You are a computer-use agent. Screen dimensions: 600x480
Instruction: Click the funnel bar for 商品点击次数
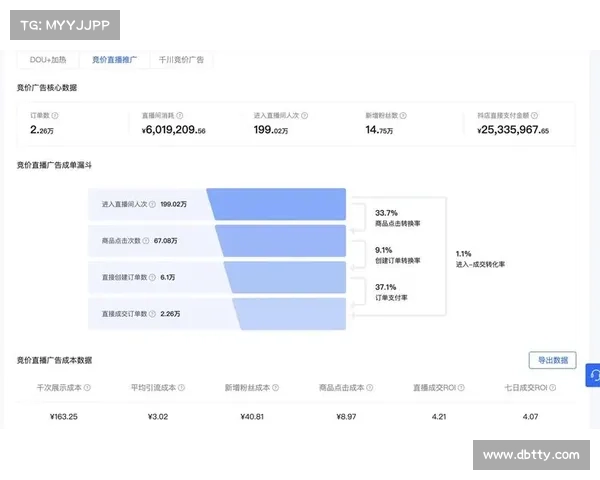click(280, 241)
